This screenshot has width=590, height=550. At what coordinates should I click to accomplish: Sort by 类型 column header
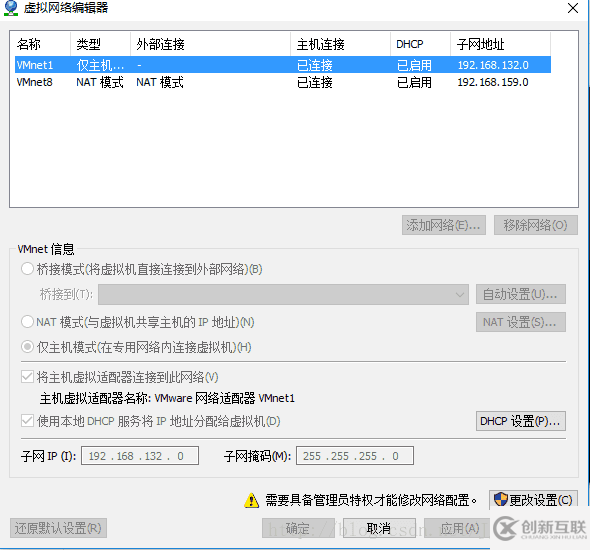(x=100, y=44)
